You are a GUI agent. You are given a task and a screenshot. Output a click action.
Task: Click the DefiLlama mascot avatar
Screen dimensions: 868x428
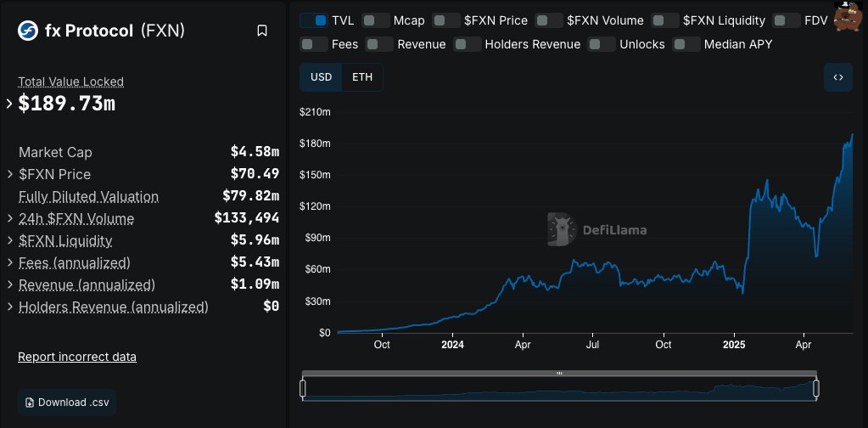849,17
